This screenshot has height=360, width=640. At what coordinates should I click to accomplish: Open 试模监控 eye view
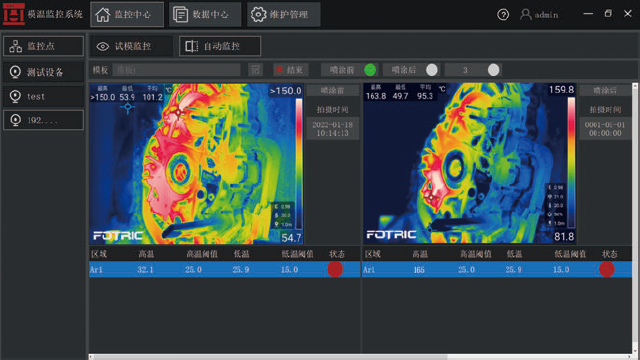tap(131, 46)
